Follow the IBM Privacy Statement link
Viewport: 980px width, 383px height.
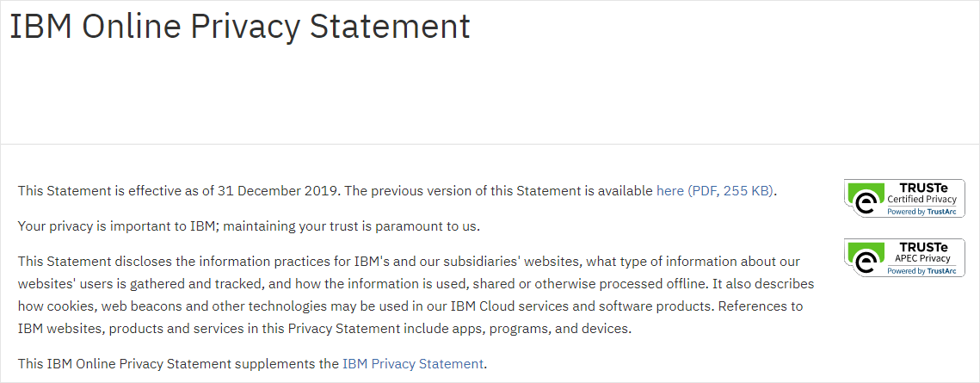(x=413, y=364)
